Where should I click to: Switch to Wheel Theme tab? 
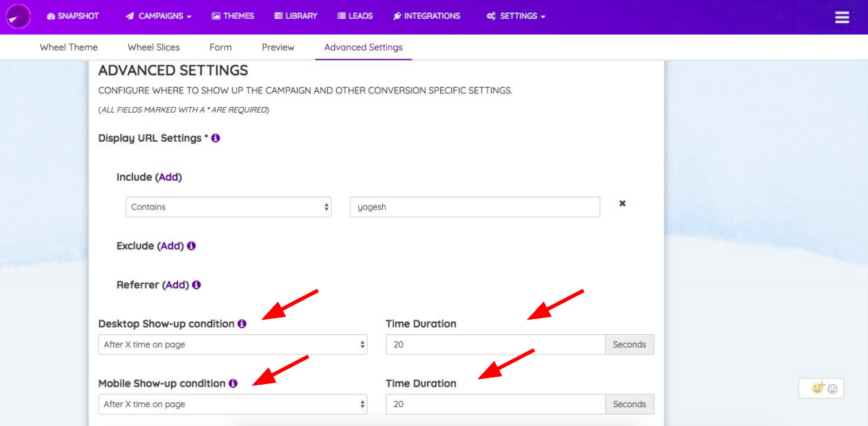point(69,47)
